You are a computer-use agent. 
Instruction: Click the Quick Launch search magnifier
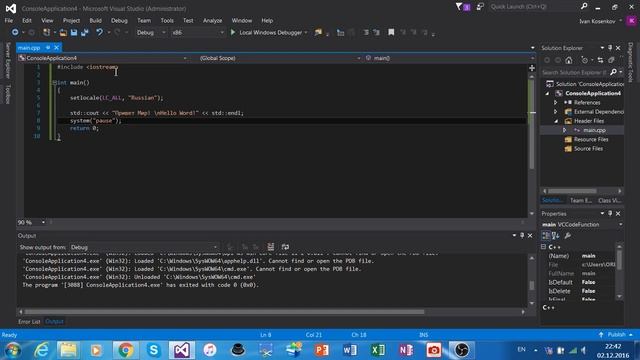pyautogui.click(x=584, y=6)
